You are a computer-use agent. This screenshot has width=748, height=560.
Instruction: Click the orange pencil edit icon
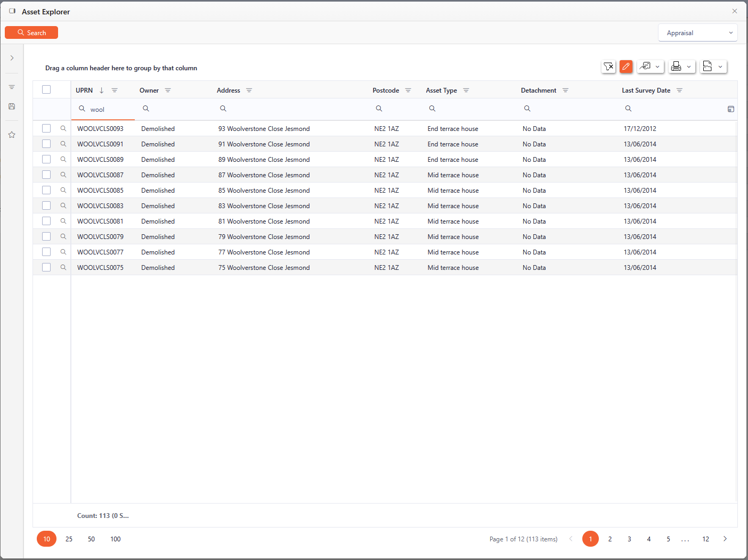626,67
